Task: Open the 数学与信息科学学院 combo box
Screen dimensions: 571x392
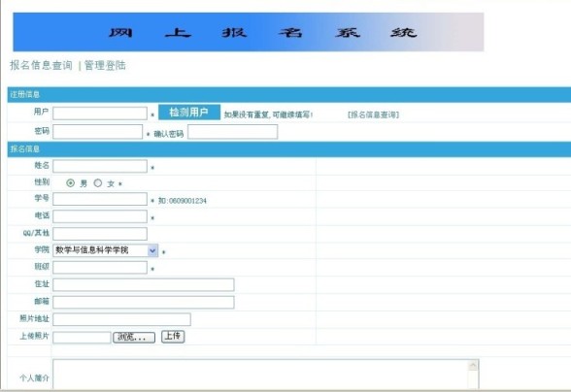Action: 105,250
